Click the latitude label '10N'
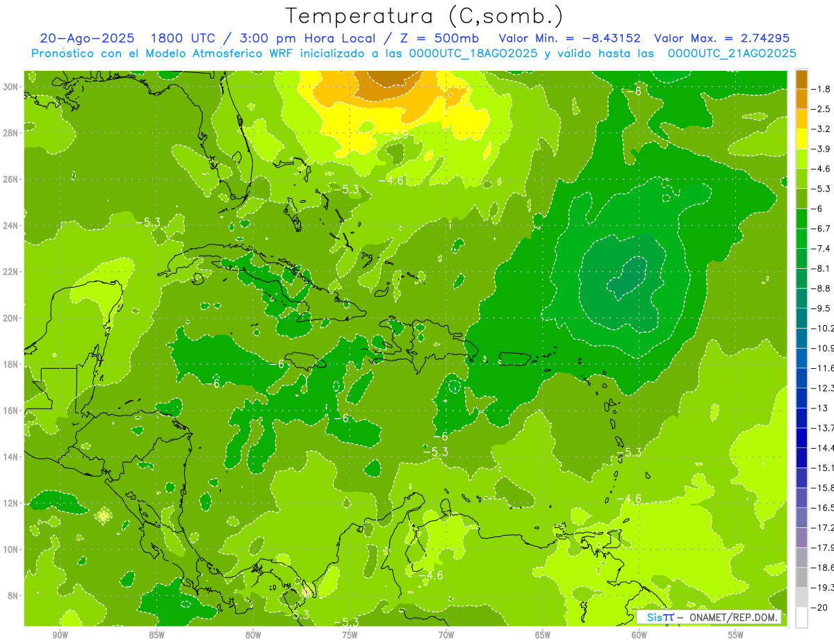 coord(10,549)
